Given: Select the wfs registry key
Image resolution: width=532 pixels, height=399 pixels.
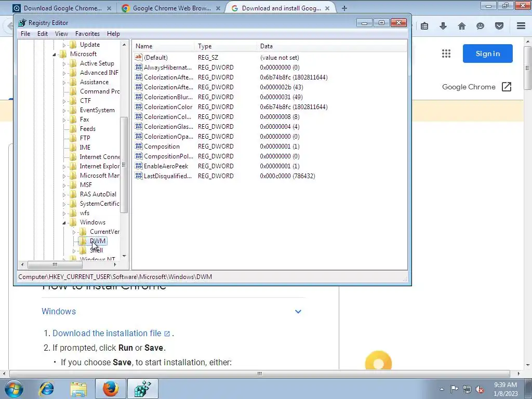Looking at the screenshot, I should pos(85,213).
